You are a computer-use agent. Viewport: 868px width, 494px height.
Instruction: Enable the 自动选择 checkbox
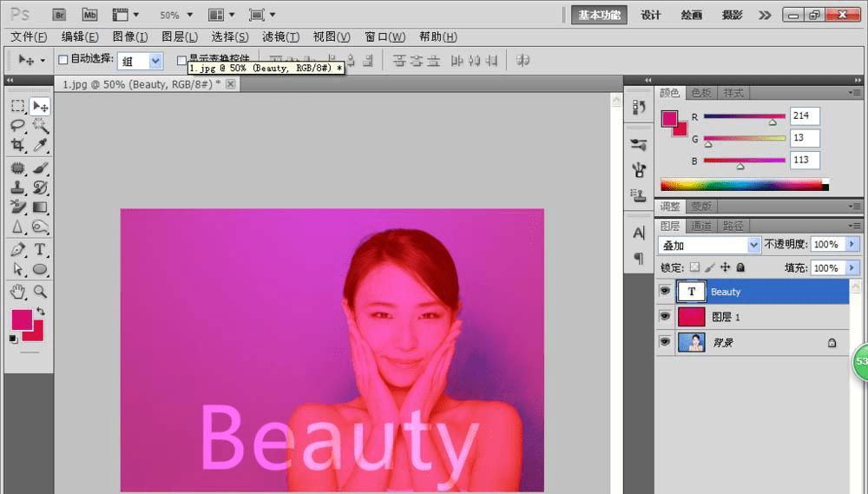pos(62,60)
